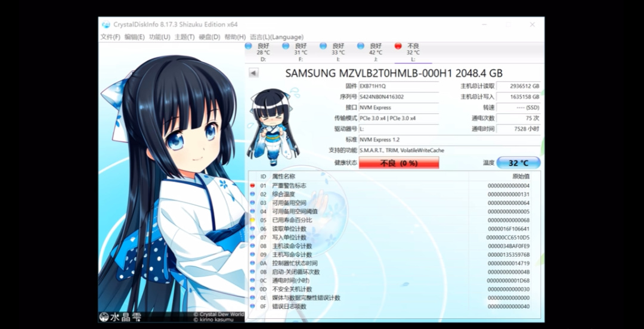Click the transfer mode field PCIe 3.0 x4

[x=398, y=118]
